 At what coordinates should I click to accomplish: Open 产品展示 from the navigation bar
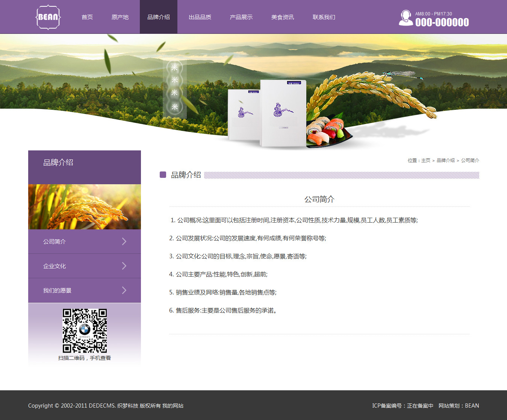click(241, 17)
